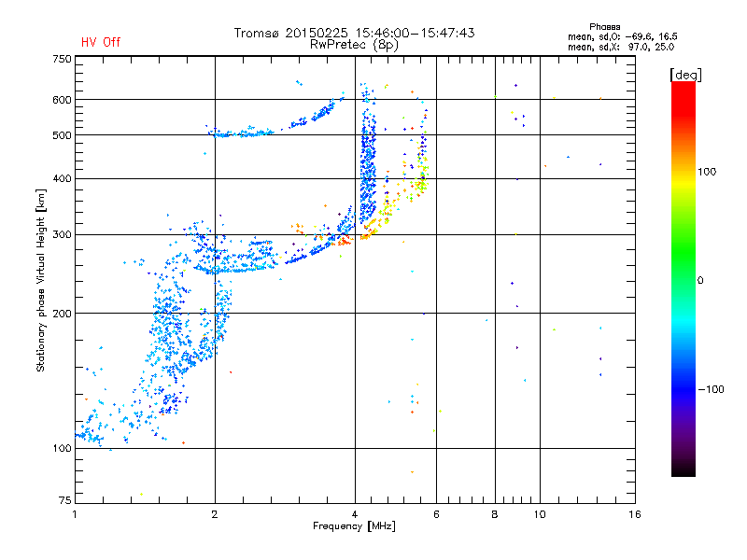Click the y-axis '400' tick label

pyautogui.click(x=62, y=179)
